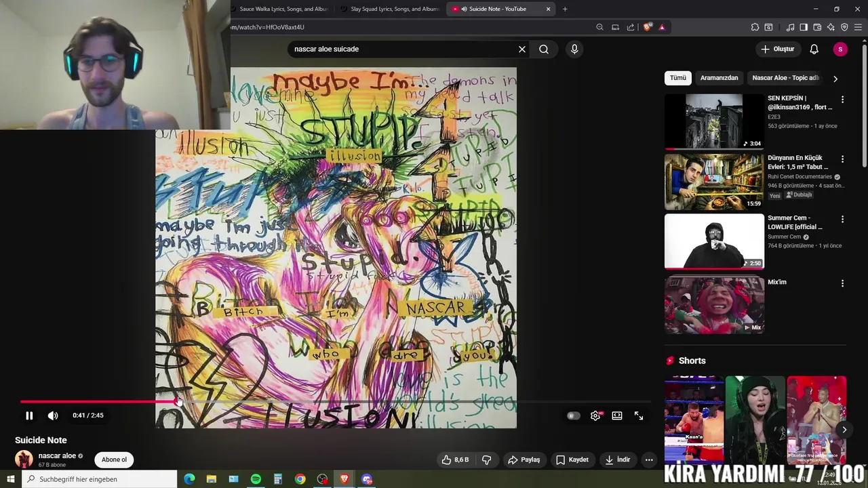The height and width of the screenshot is (488, 868).
Task: Open nascar aloe channel avatar
Action: [x=24, y=459]
